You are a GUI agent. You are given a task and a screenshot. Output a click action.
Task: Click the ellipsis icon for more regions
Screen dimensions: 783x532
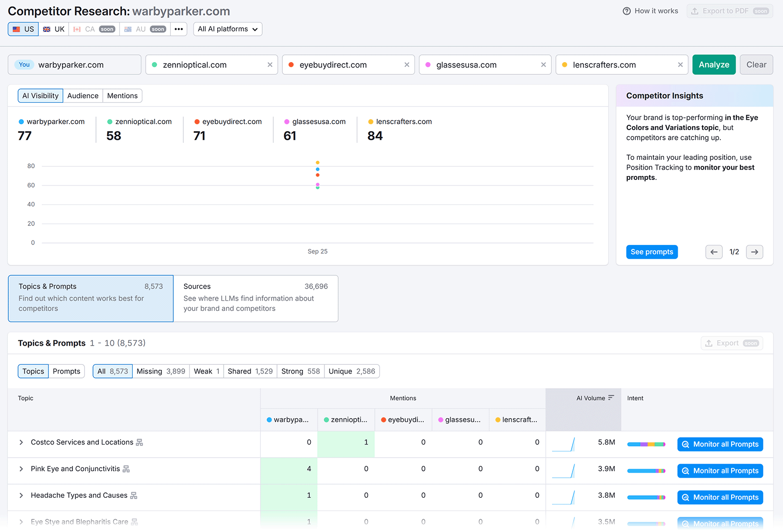[179, 29]
